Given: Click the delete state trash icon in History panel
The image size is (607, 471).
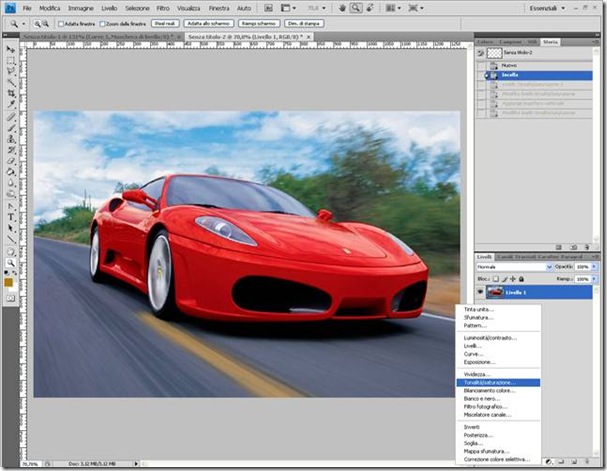Looking at the screenshot, I should [587, 247].
